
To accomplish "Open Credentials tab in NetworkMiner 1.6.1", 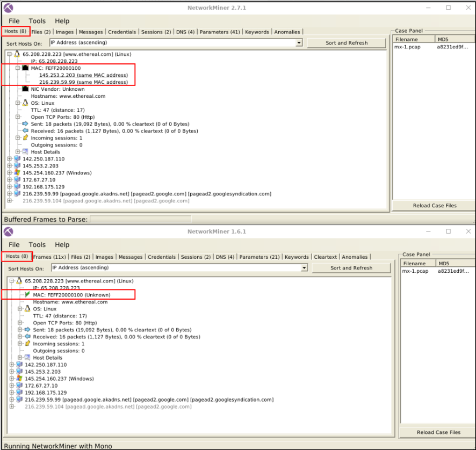I will [162, 257].
